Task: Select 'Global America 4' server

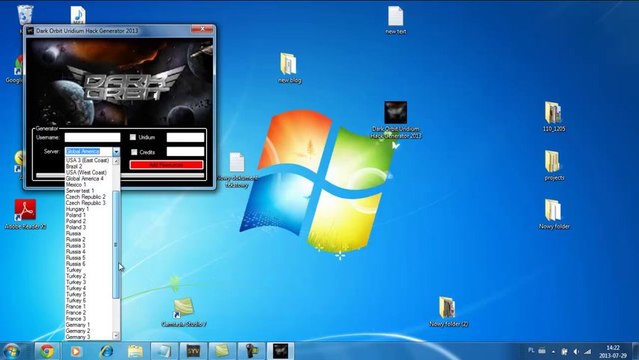Action: click(x=84, y=179)
